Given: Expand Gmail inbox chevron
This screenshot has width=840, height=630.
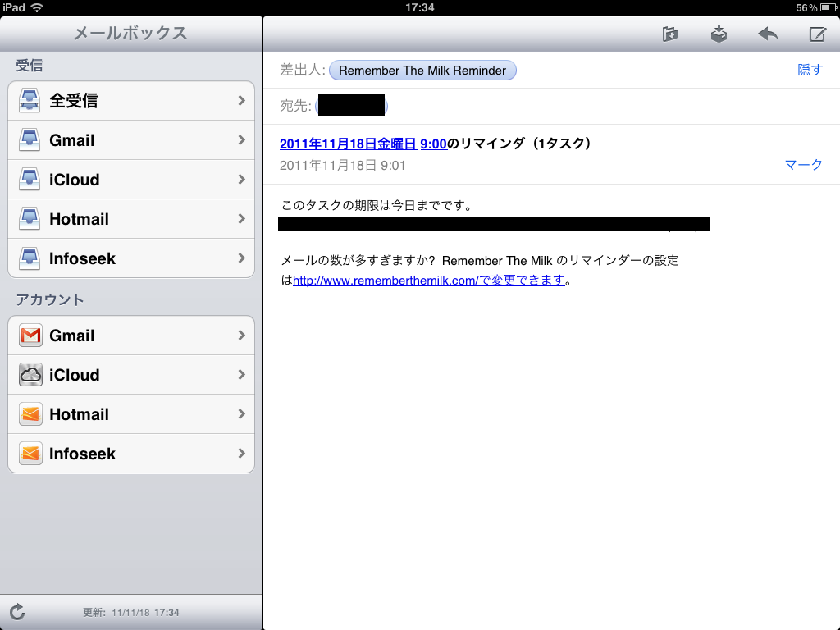Looking at the screenshot, I should pyautogui.click(x=242, y=139).
